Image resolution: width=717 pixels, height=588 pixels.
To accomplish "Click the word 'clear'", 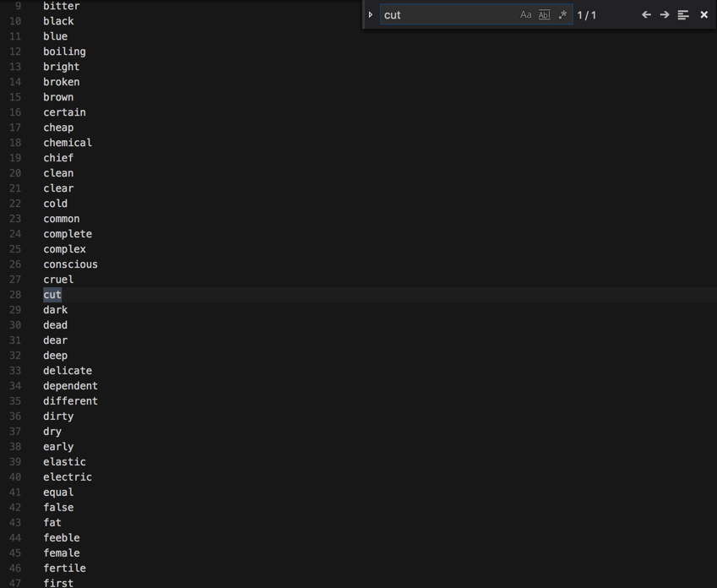I will point(58,188).
